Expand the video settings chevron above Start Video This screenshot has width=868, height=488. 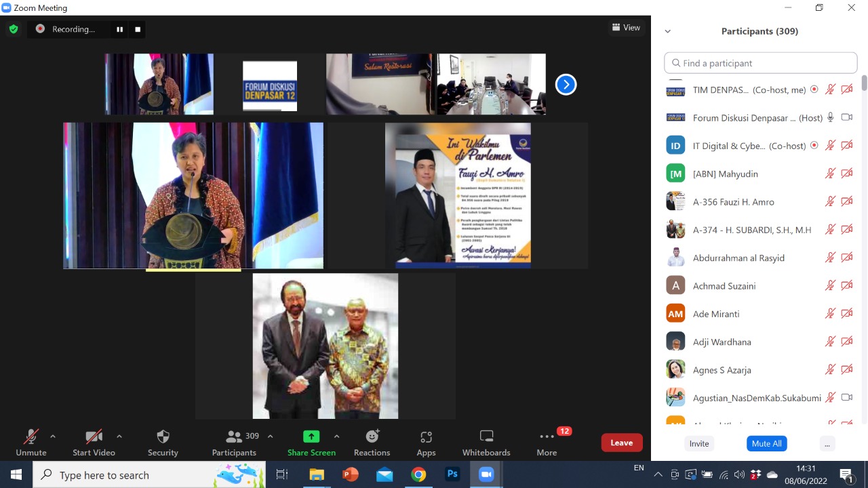coord(119,436)
